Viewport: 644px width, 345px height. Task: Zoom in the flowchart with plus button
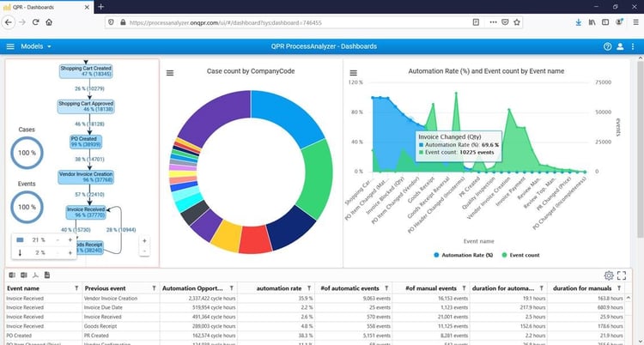coord(144,240)
